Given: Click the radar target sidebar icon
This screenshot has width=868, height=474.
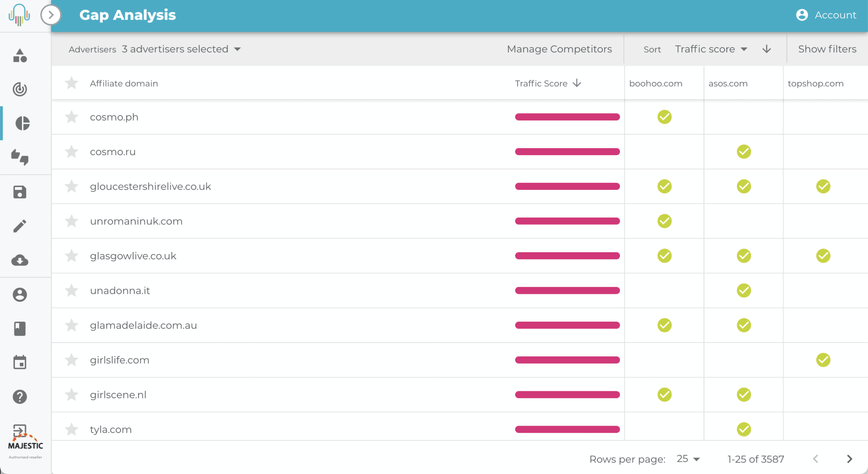Looking at the screenshot, I should (x=20, y=89).
